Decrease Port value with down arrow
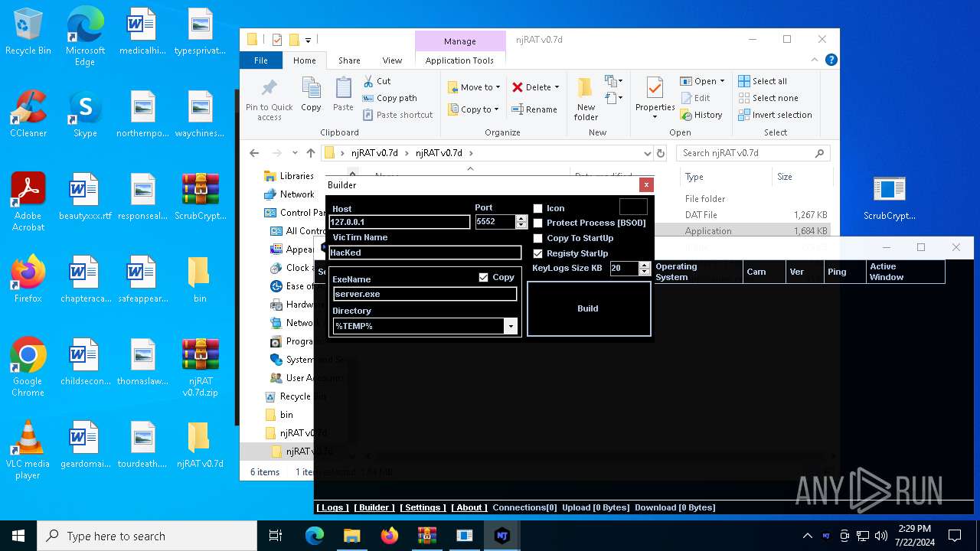Viewport: 980px width, 551px height. click(x=521, y=225)
